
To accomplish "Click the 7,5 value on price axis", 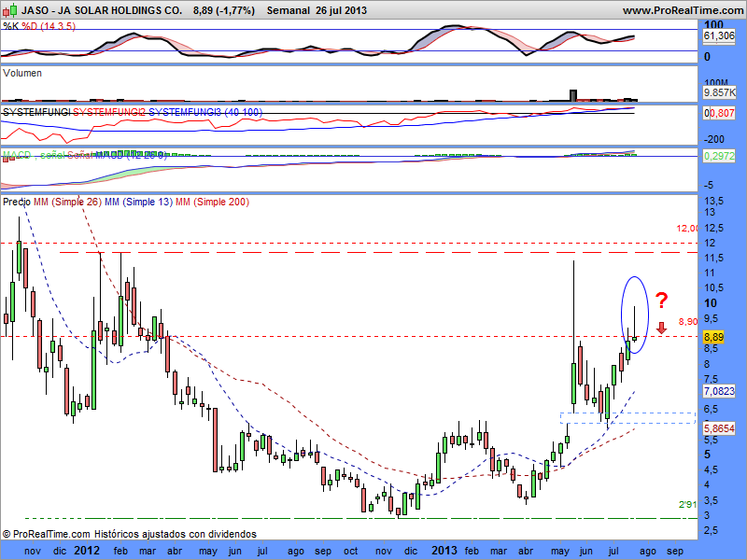I will [x=711, y=380].
